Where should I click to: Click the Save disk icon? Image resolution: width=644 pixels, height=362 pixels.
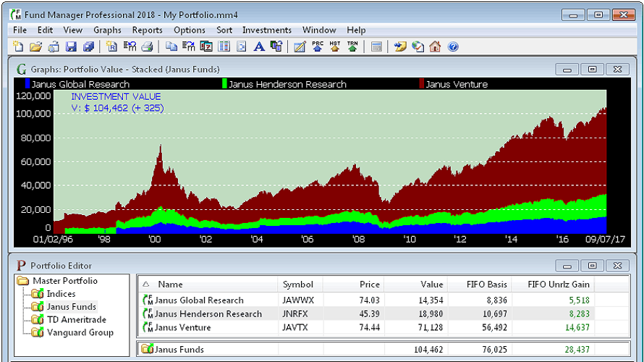[71, 47]
